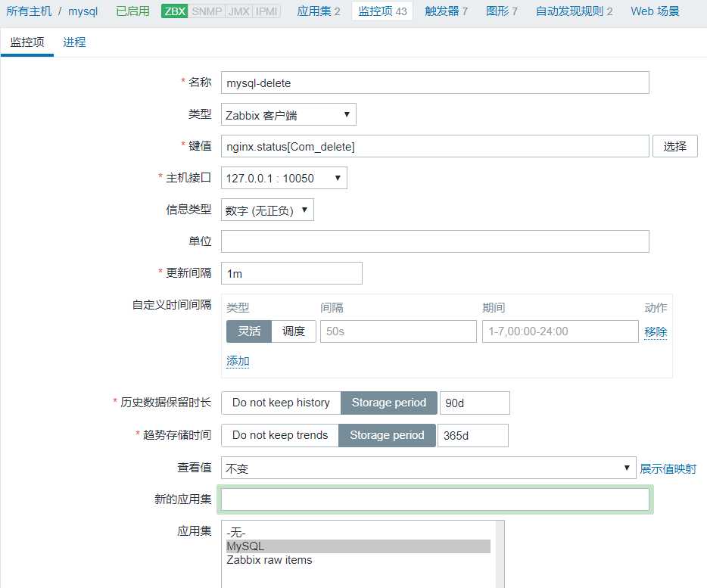This screenshot has height=588, width=707.
Task: Open the 主机接口 dropdown 127.0.0.1 : 10050
Action: pyautogui.click(x=284, y=178)
